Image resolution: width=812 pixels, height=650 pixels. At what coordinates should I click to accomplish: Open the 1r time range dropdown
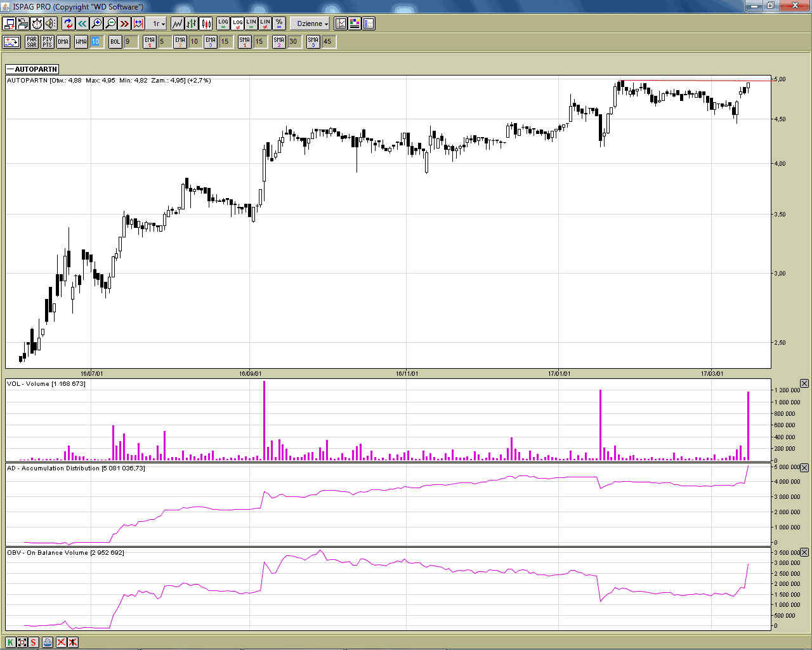[x=158, y=23]
